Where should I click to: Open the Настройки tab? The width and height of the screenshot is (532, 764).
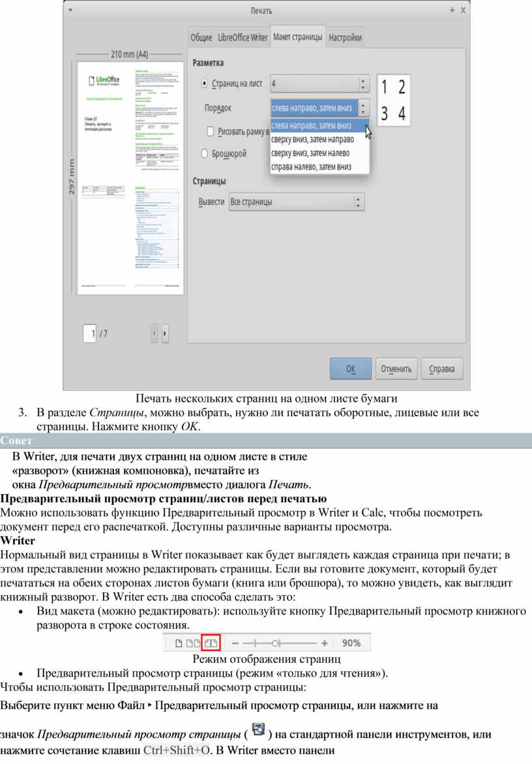(x=345, y=38)
